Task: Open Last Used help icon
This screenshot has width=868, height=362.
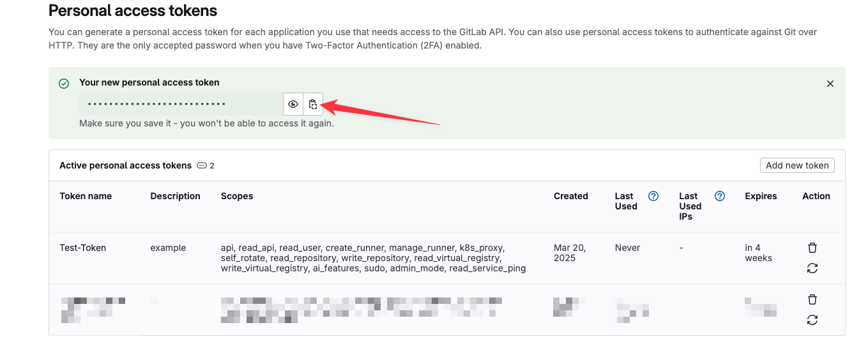Action: pyautogui.click(x=653, y=197)
